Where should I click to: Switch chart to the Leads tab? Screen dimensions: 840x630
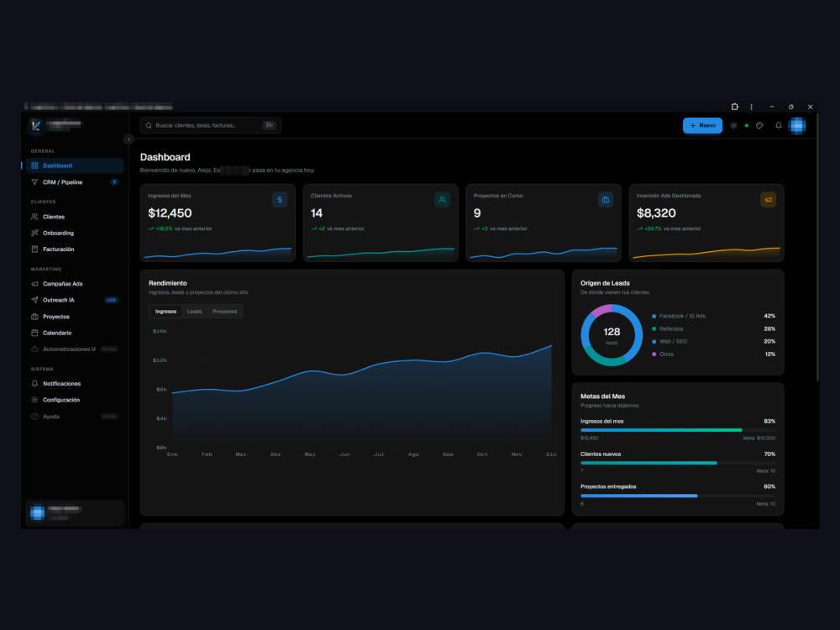coord(195,312)
